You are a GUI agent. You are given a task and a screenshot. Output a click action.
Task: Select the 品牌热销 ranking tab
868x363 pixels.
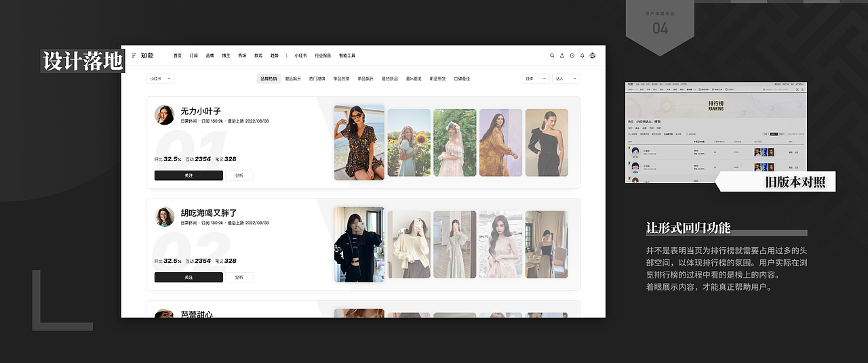tap(269, 79)
